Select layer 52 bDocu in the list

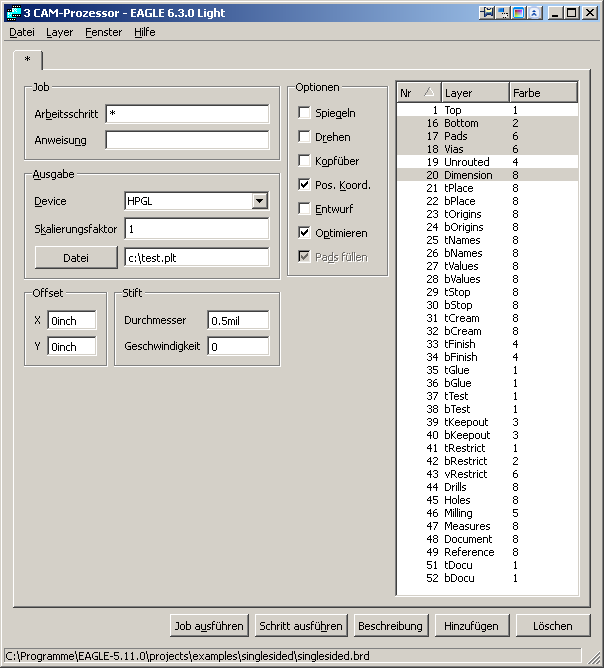tap(487, 578)
